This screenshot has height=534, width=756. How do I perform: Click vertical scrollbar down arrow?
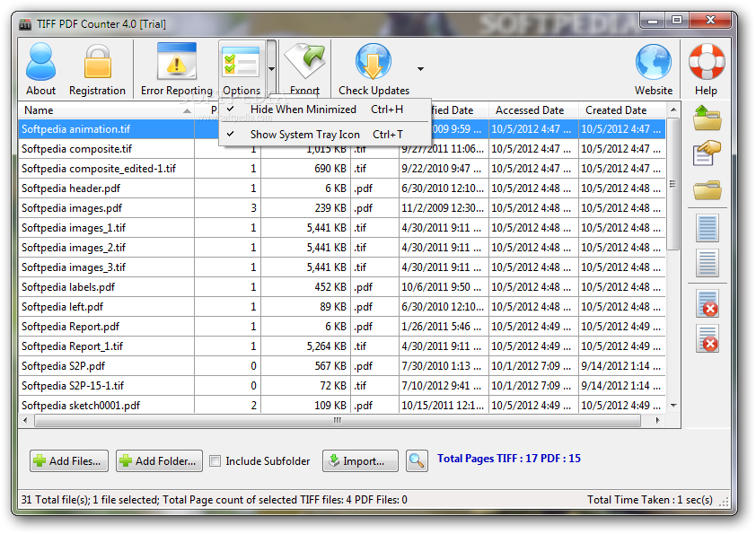pyautogui.click(x=673, y=406)
